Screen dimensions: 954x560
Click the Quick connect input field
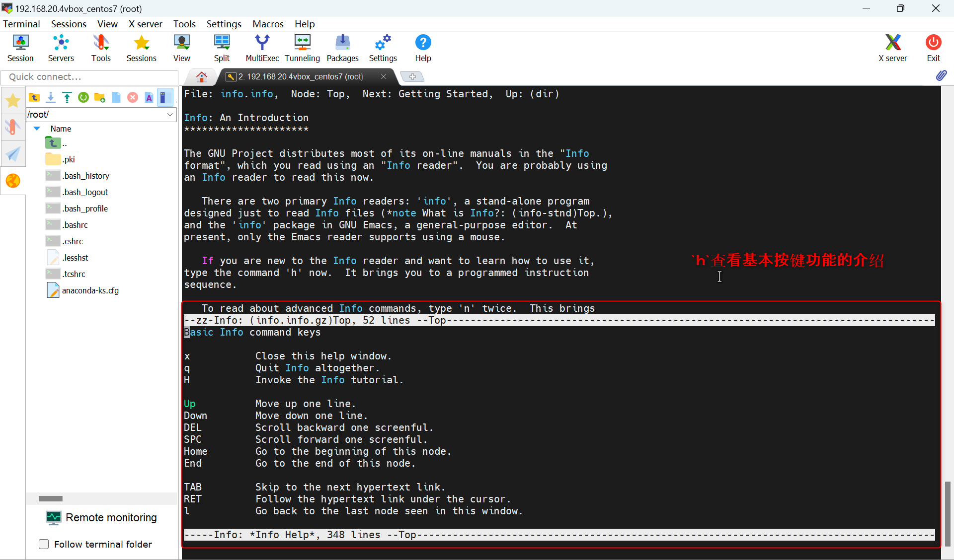[x=89, y=77]
